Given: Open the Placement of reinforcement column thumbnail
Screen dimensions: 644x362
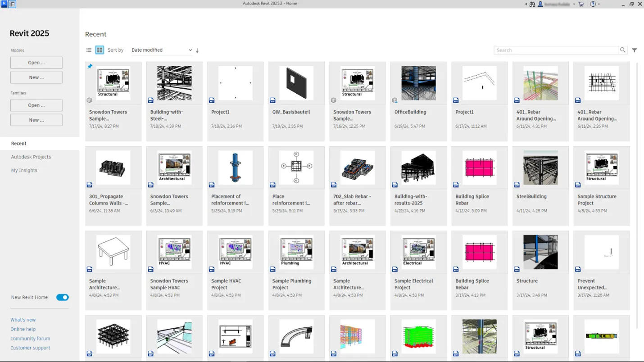Looking at the screenshot, I should click(235, 167).
